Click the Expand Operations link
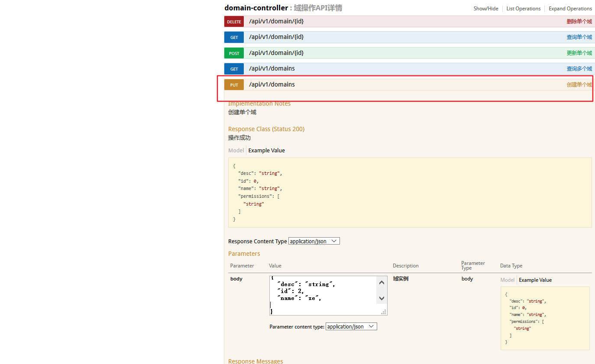Image resolution: width=595 pixels, height=364 pixels. point(570,9)
